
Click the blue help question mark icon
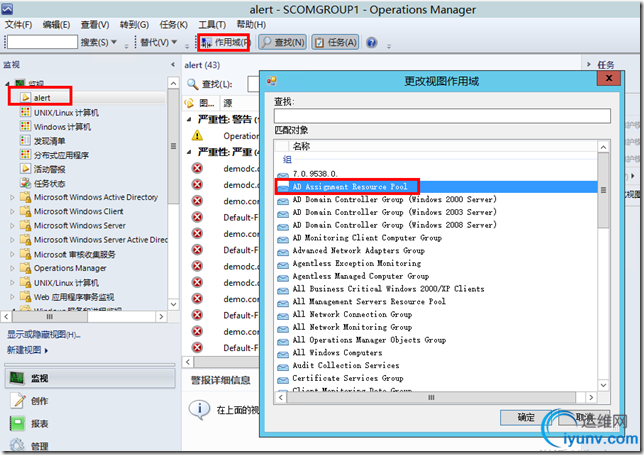point(371,42)
